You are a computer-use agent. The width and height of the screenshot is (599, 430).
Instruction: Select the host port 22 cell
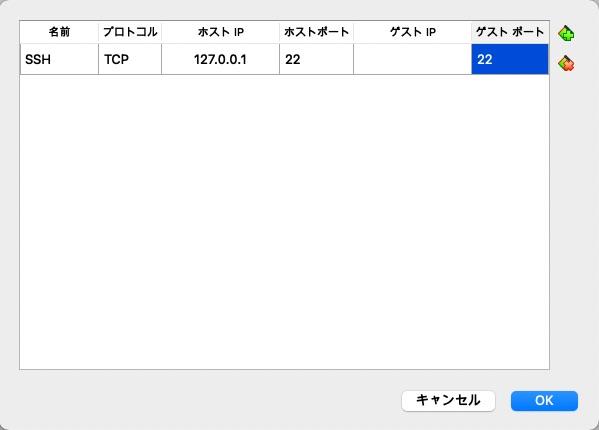click(x=316, y=59)
